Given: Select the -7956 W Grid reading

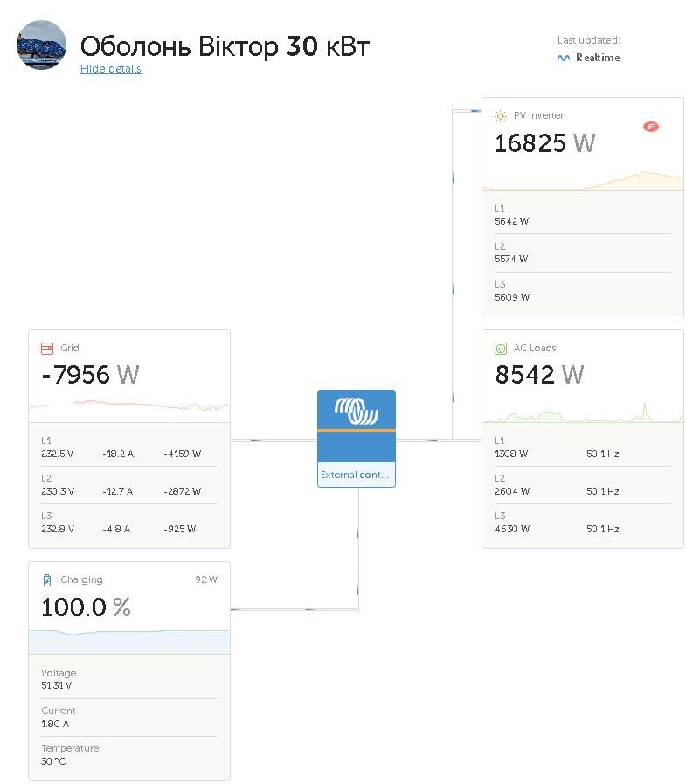Looking at the screenshot, I should click(x=90, y=375).
